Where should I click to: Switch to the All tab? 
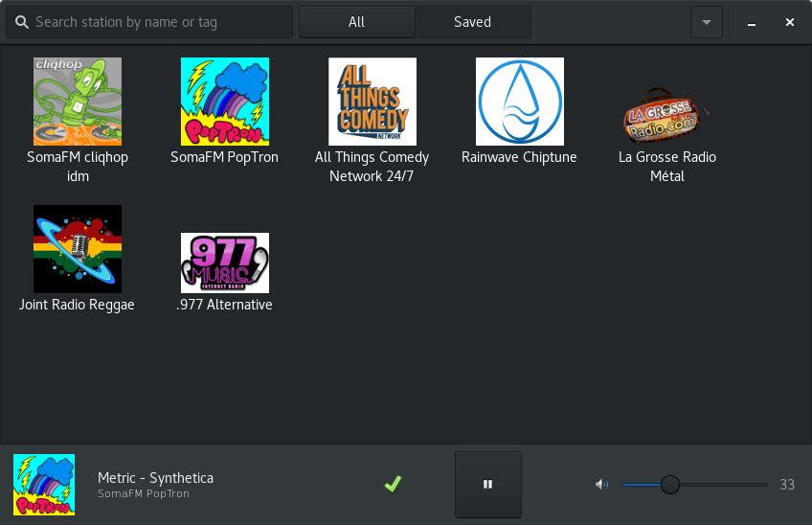[x=357, y=22]
